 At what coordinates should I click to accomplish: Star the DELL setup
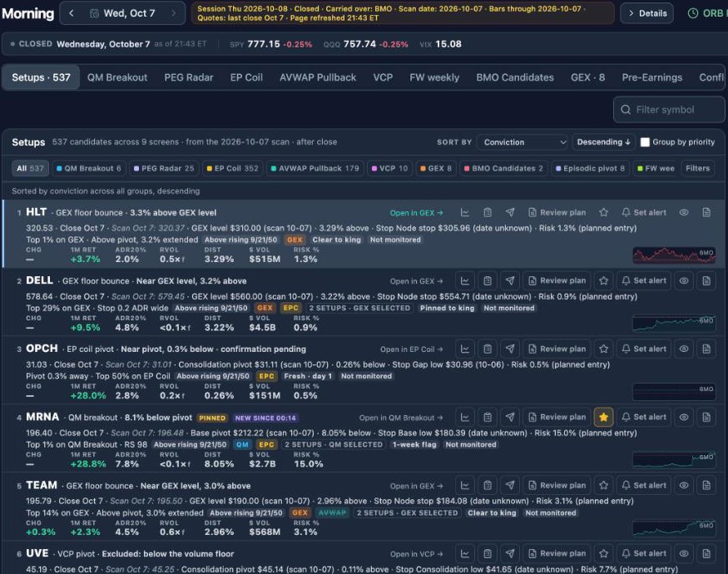tap(603, 281)
